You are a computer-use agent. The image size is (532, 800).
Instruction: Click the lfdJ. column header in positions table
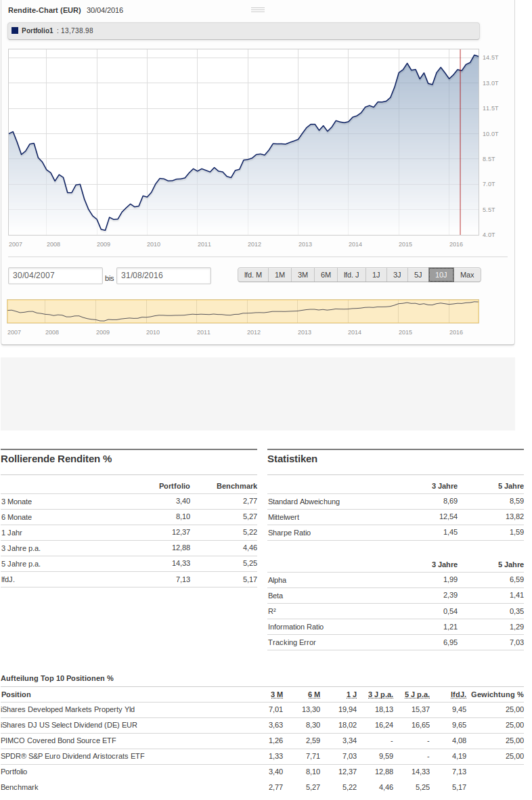(x=458, y=694)
